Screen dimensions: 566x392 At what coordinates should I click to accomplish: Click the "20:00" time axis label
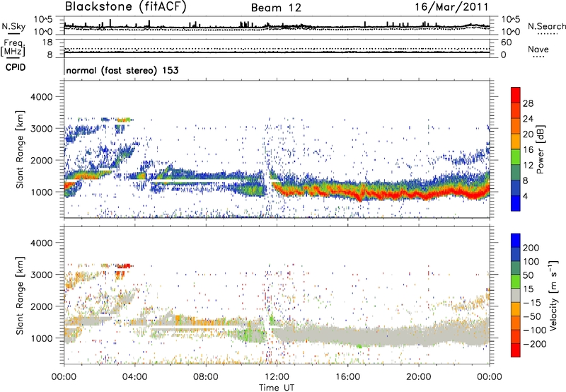pyautogui.click(x=418, y=377)
